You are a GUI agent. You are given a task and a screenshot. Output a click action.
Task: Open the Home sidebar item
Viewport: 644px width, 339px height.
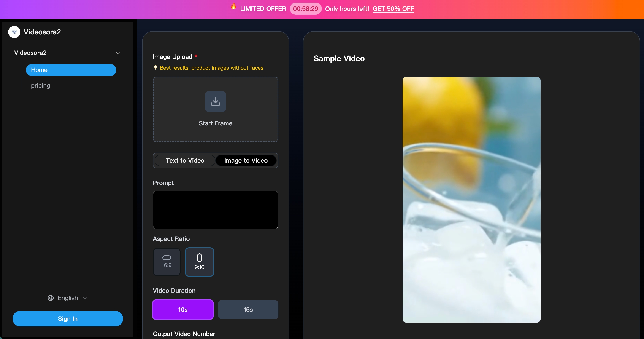71,70
